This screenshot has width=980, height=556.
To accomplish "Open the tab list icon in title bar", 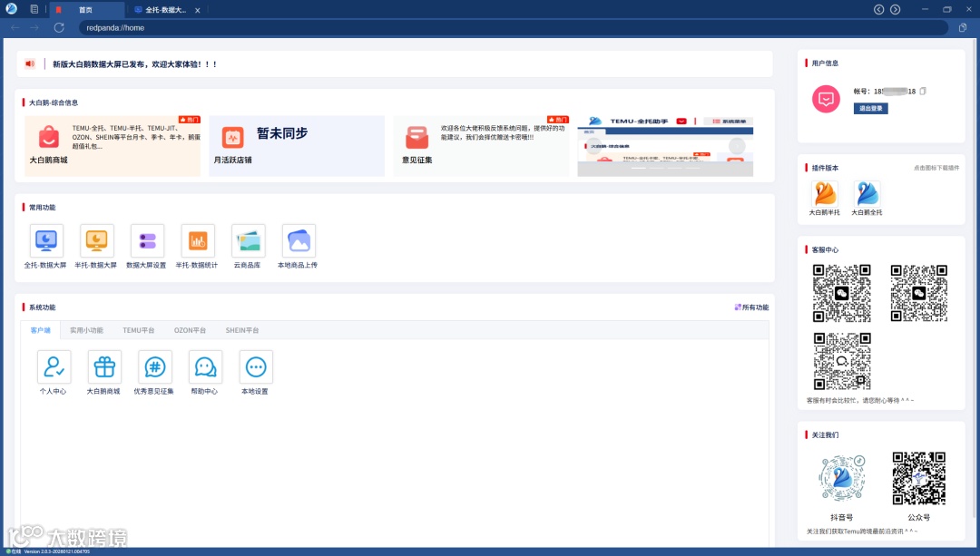I will [x=34, y=9].
